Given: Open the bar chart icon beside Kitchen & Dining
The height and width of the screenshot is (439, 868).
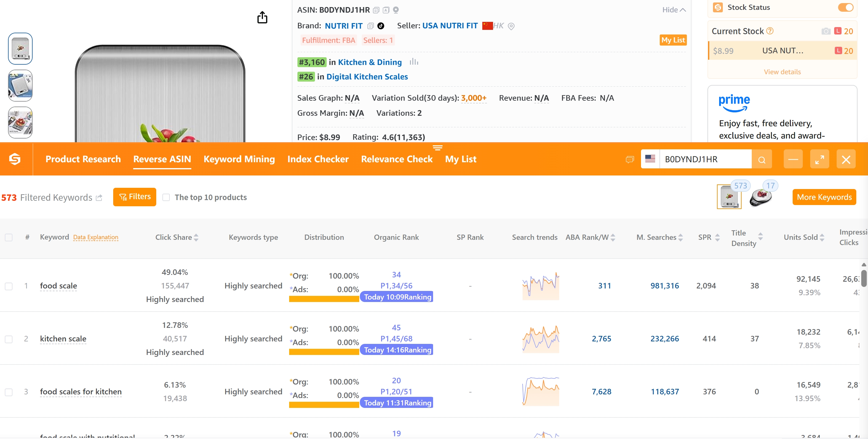Looking at the screenshot, I should (x=413, y=62).
